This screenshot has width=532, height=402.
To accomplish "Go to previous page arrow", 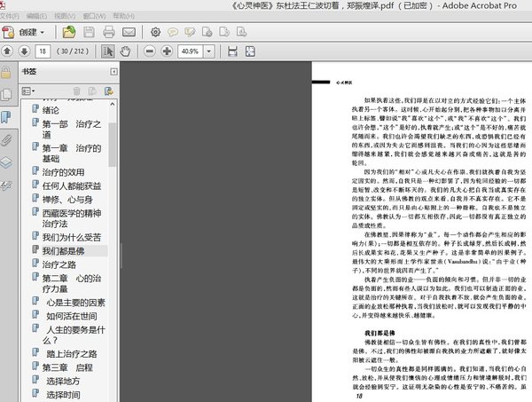I will coord(7,51).
